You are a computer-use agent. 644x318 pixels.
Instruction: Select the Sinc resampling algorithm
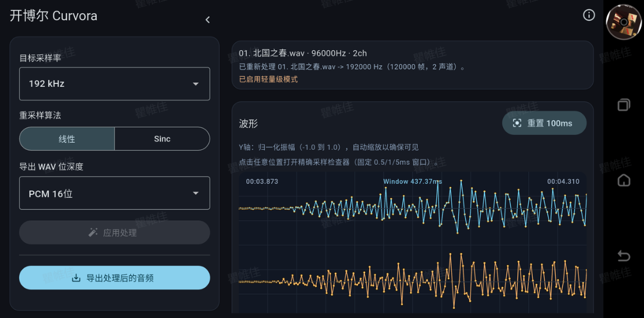pyautogui.click(x=162, y=139)
